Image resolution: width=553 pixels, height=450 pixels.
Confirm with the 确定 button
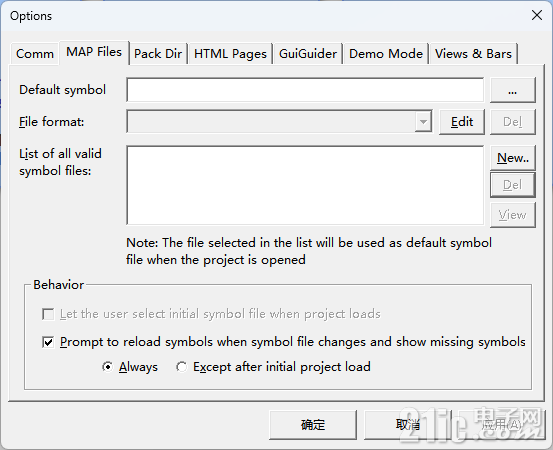(x=313, y=425)
